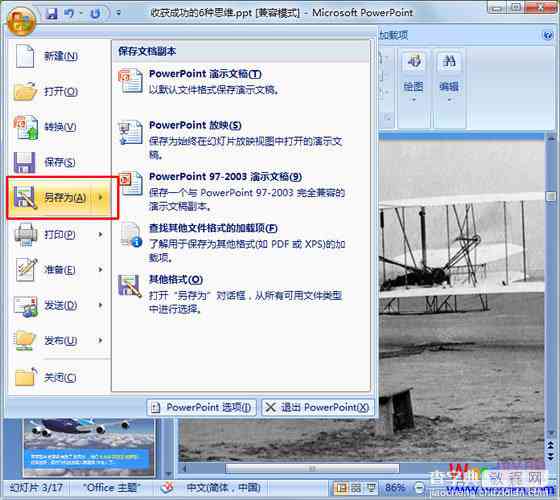Start Slide Show view from status bar
This screenshot has height=500, width=560.
(x=371, y=488)
